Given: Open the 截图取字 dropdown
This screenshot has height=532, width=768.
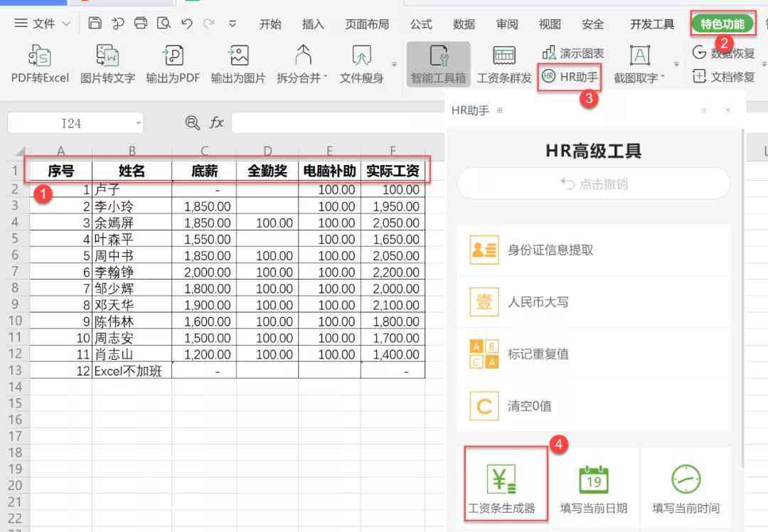Looking at the screenshot, I should (x=639, y=64).
